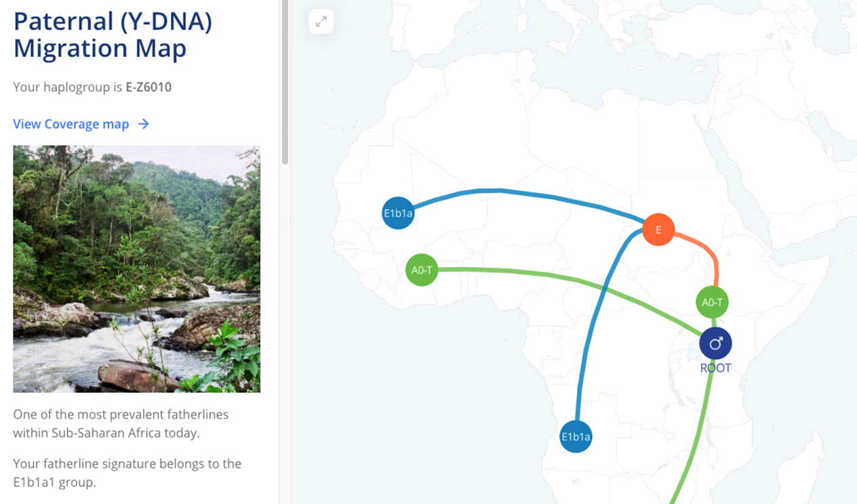Click the E1b1a marker in southern Africa
Viewport: 857px width, 504px height.
pyautogui.click(x=576, y=436)
